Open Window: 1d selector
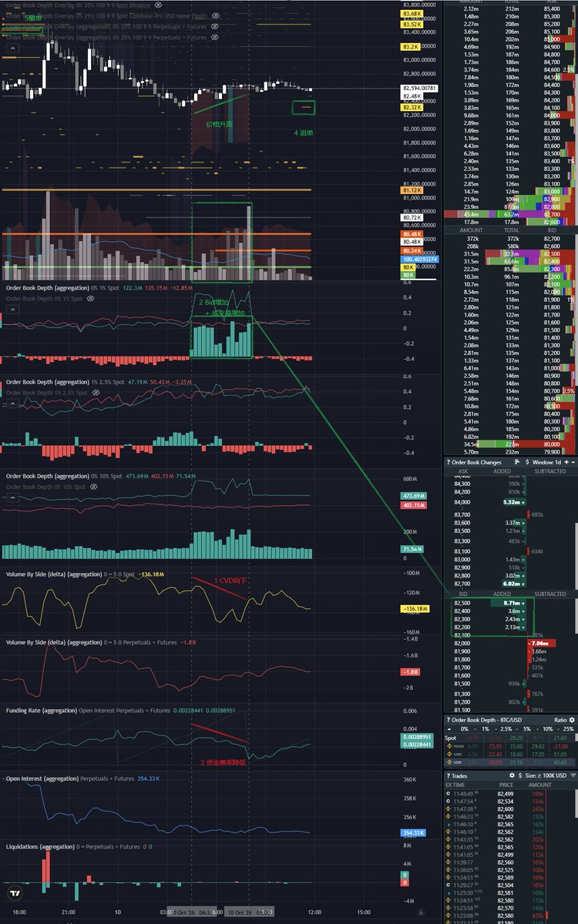The height and width of the screenshot is (924, 578). (x=546, y=462)
